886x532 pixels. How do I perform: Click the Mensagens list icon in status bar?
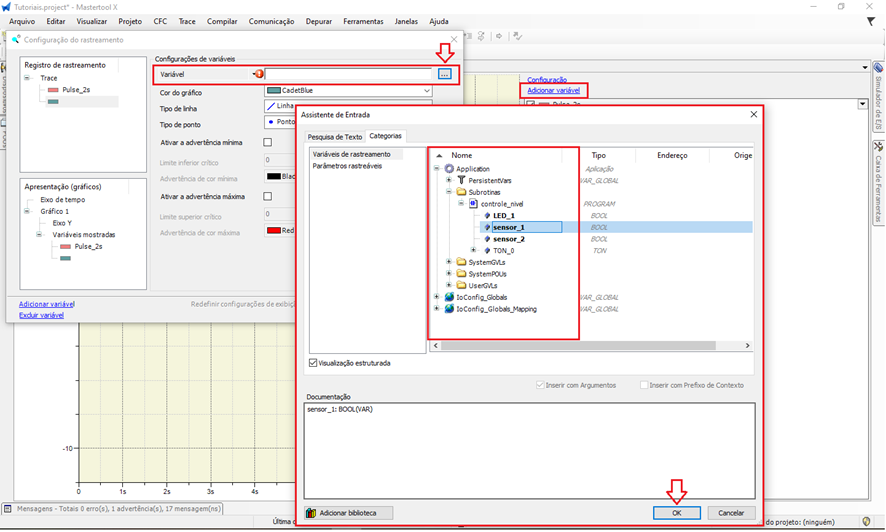[7, 509]
